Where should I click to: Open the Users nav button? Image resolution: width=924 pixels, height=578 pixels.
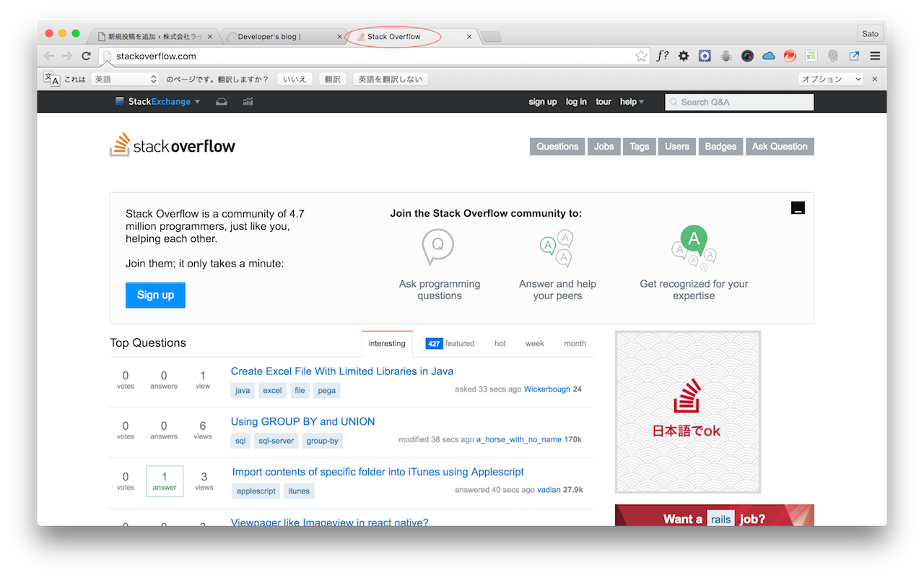(677, 146)
